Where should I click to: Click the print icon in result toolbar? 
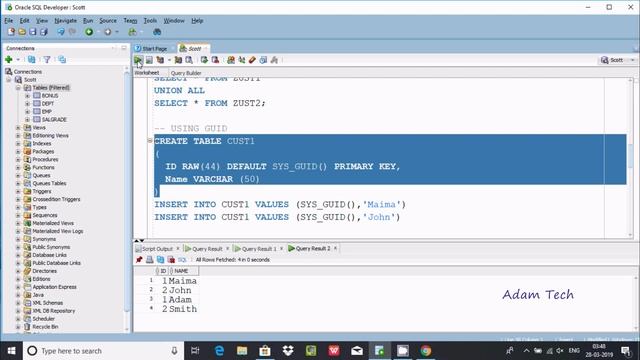click(150, 260)
